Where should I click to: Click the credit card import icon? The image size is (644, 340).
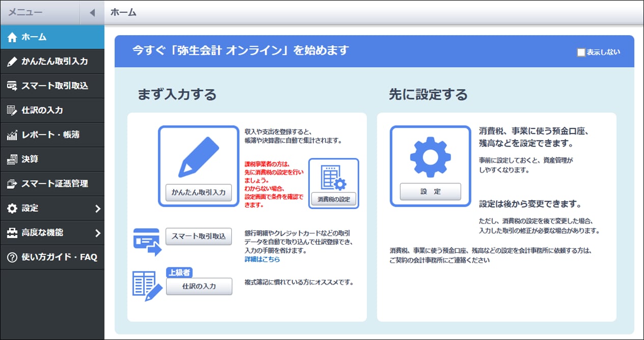[147, 242]
